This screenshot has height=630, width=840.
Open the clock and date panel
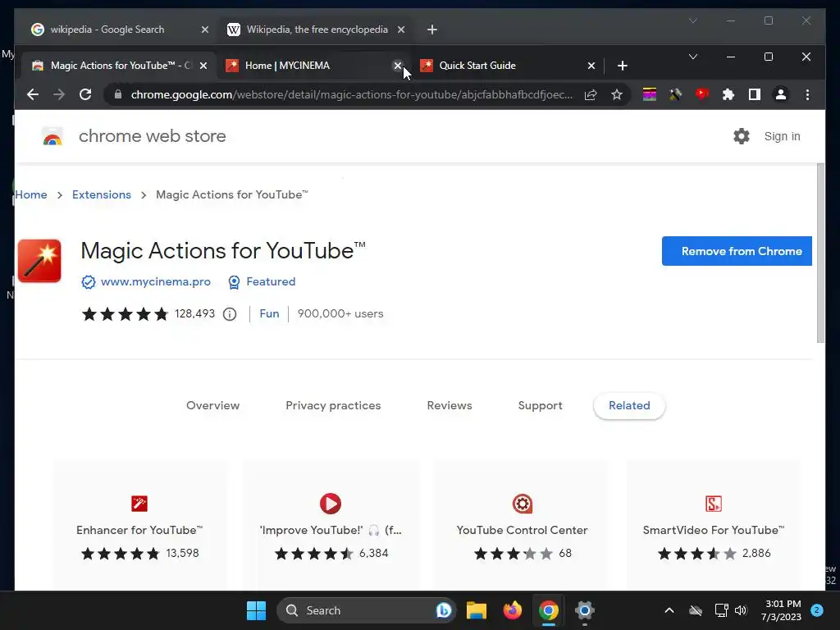coord(781,610)
